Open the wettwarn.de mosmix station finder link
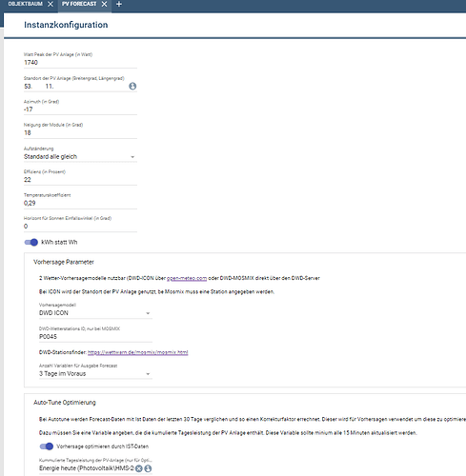Image resolution: width=466 pixels, height=476 pixels. [x=138, y=352]
